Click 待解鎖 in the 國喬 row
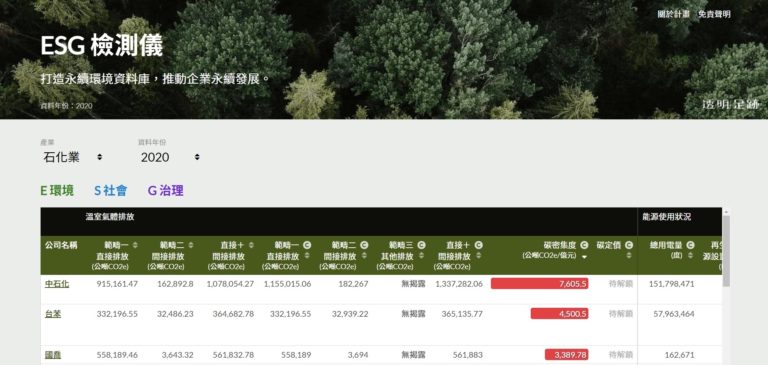Viewport: 768px width, 365px height. (x=621, y=355)
